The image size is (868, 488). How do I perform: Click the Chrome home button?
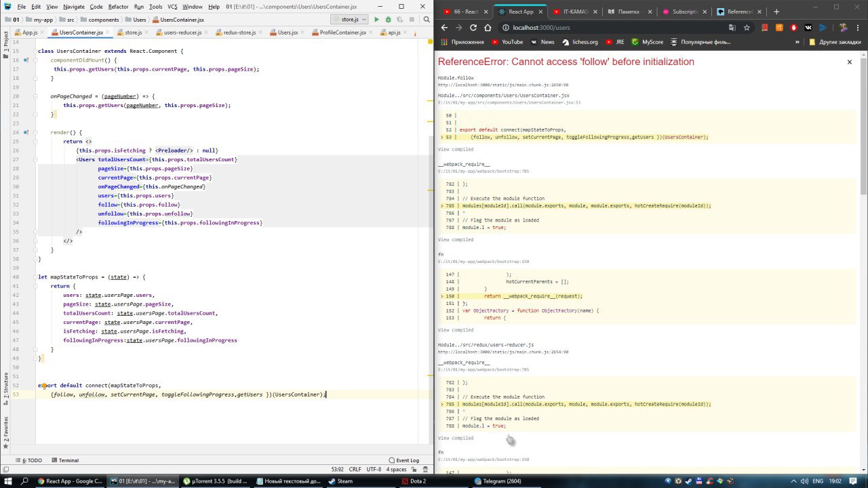[488, 28]
